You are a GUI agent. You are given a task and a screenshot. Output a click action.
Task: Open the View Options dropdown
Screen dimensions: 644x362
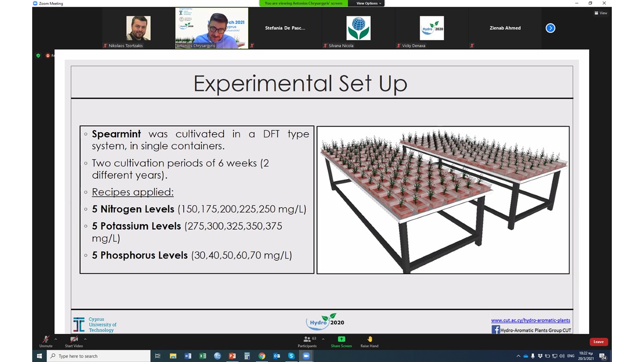(369, 4)
